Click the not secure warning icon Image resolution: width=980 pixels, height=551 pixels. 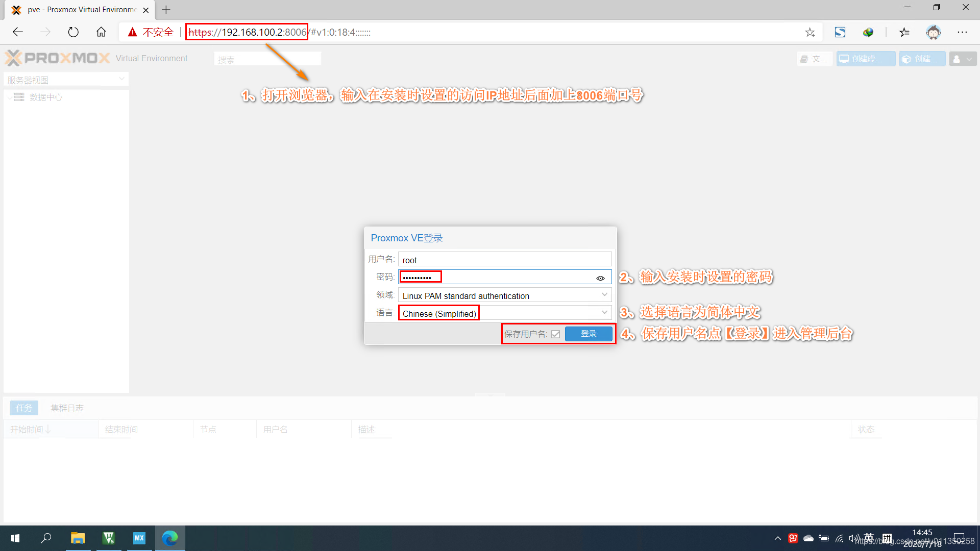(133, 32)
